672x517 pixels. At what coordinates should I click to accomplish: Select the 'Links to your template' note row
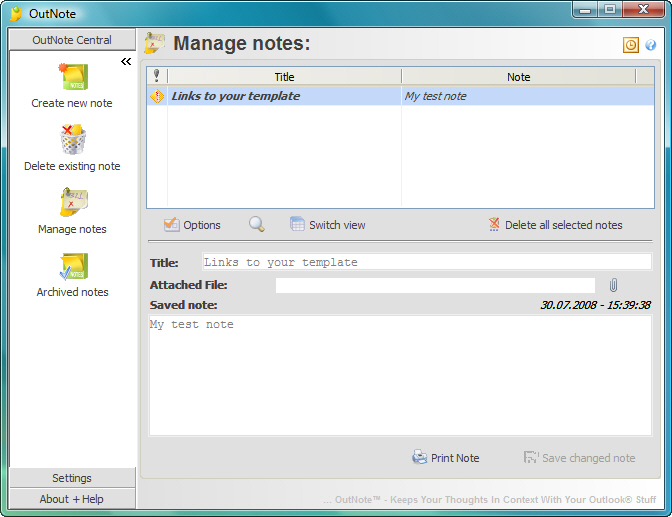(400, 96)
